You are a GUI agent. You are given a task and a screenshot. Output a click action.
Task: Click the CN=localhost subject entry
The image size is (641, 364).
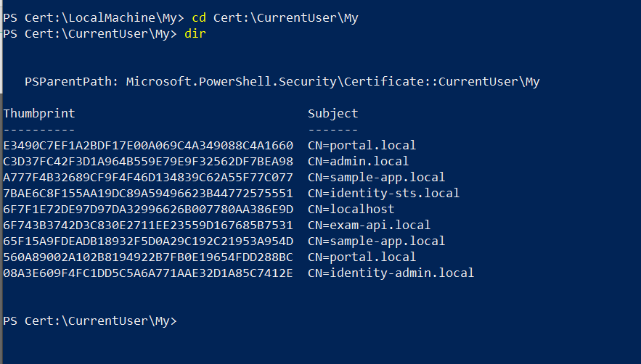coord(351,209)
